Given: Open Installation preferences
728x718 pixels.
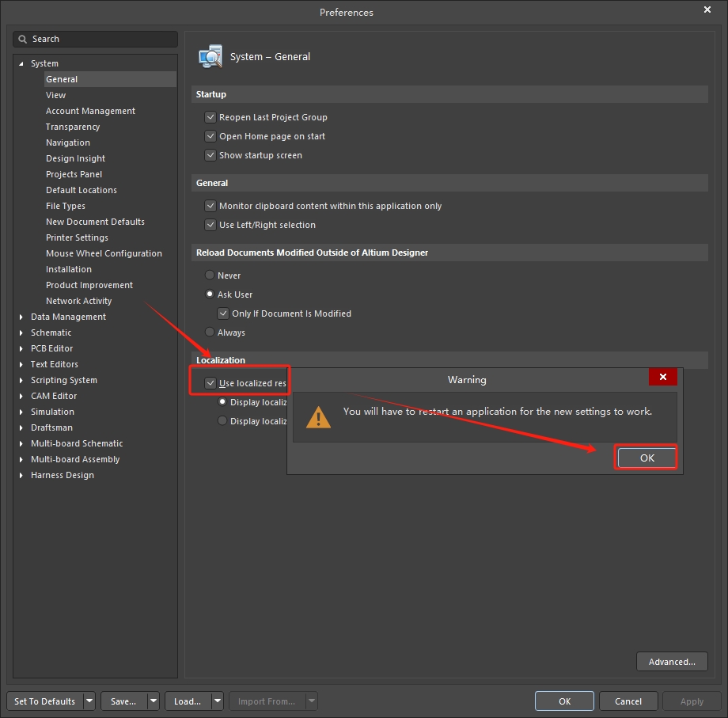Looking at the screenshot, I should coord(69,269).
